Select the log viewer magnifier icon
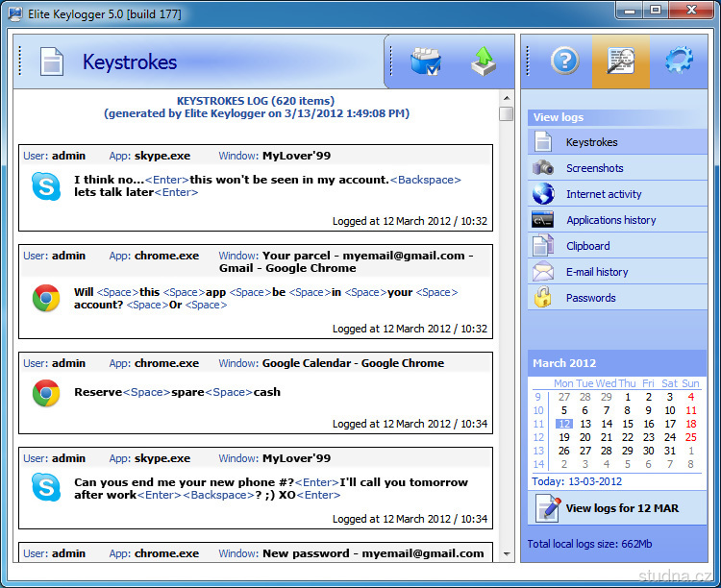The width and height of the screenshot is (721, 588). click(x=620, y=61)
